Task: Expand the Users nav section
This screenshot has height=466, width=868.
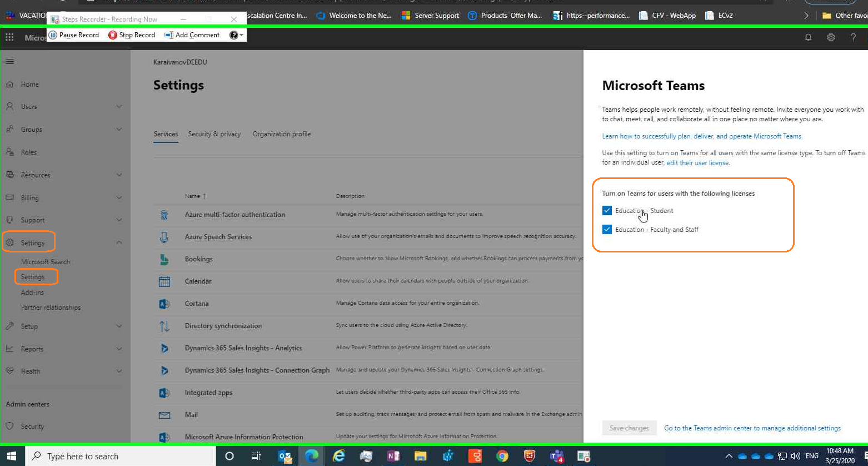Action: 119,107
